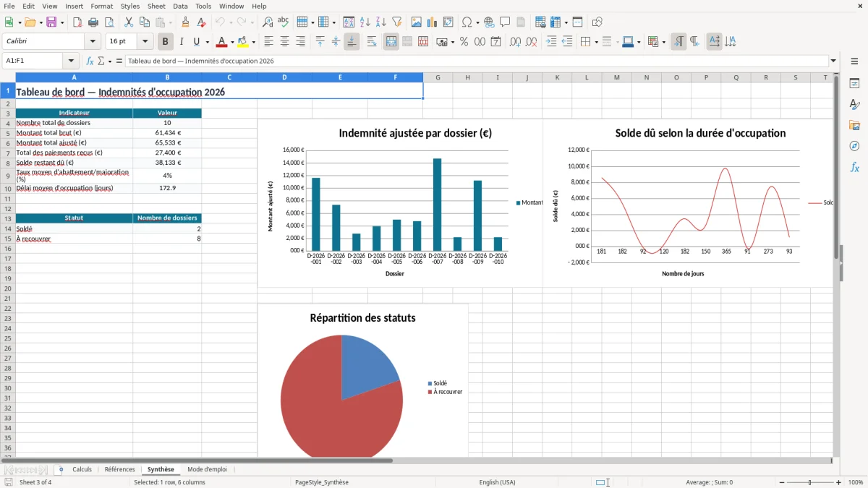Open the Select Function sum dropdown arrow
The height and width of the screenshot is (488, 868).
[110, 61]
